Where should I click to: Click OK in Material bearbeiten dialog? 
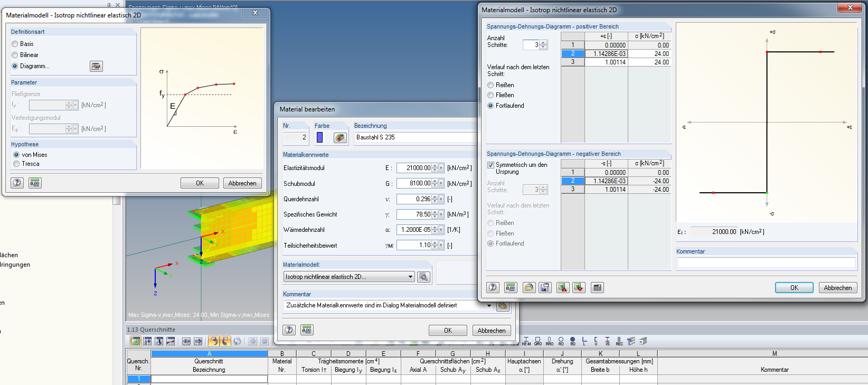pyautogui.click(x=448, y=330)
